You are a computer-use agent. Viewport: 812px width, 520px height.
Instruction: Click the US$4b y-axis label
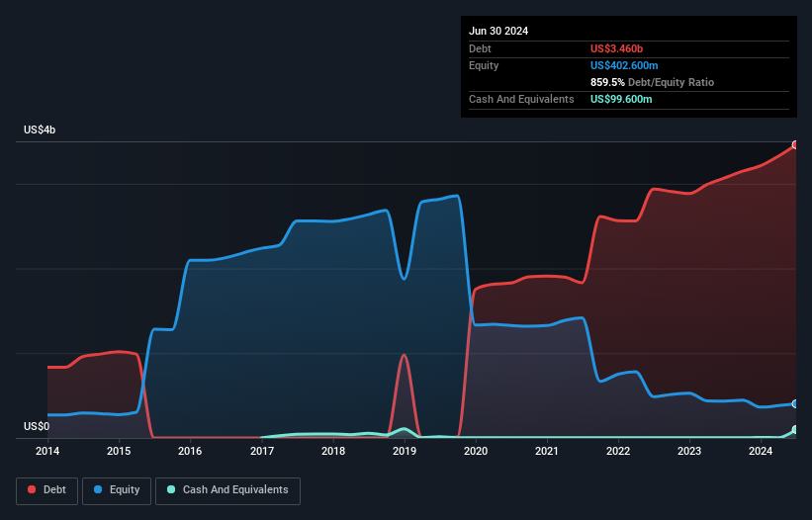[x=40, y=130]
